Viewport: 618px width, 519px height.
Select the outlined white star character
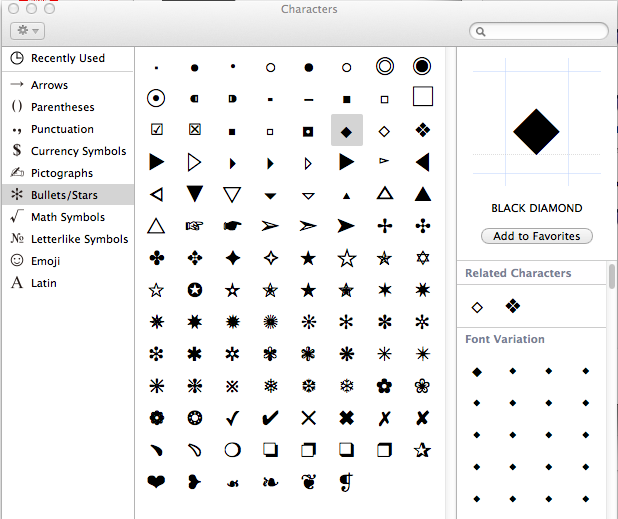[x=347, y=259]
